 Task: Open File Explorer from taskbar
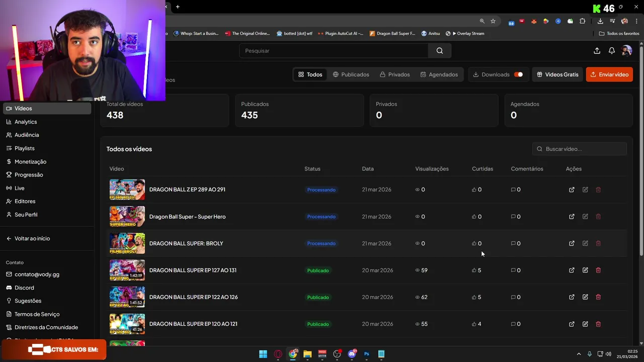[307, 354]
